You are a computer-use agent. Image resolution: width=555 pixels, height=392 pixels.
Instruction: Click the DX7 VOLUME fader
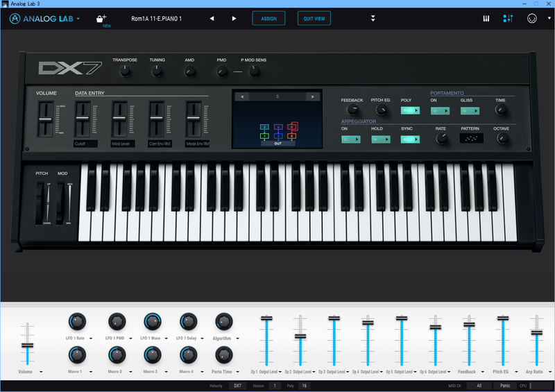point(45,119)
